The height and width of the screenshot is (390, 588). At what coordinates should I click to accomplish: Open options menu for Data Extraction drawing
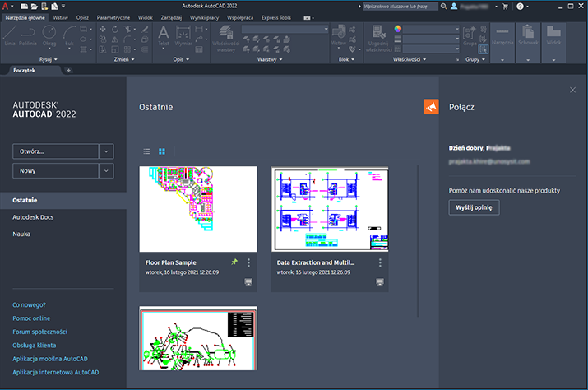[380, 262]
